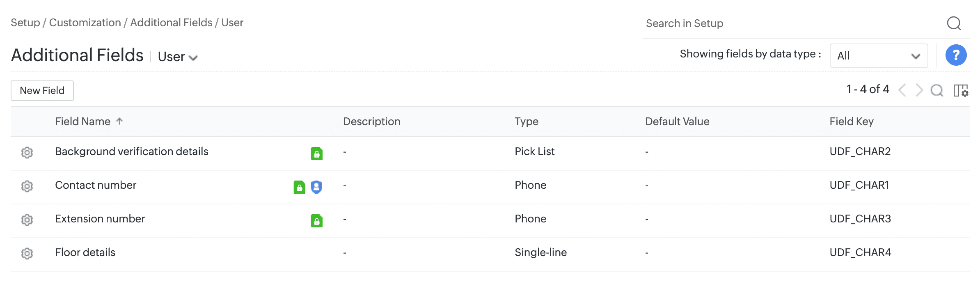Open the blue help question mark icon

click(956, 55)
